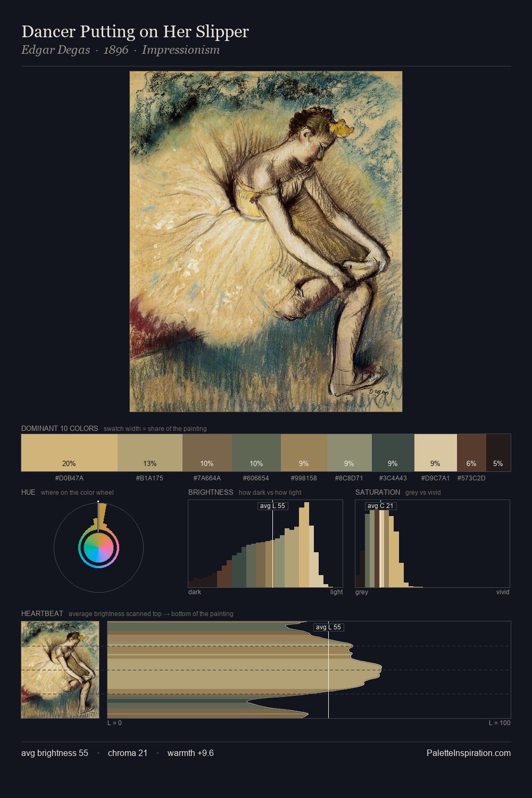Click the '#3C4A43' hex code label
532x798 pixels.
(393, 478)
